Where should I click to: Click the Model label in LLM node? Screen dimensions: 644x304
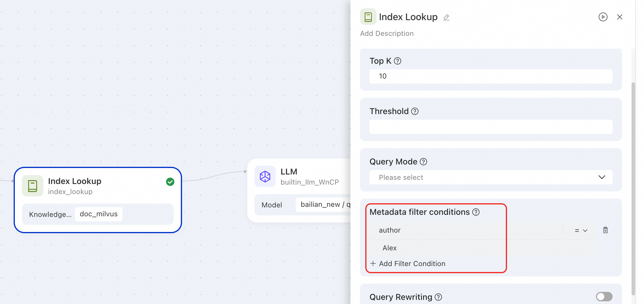[272, 205]
